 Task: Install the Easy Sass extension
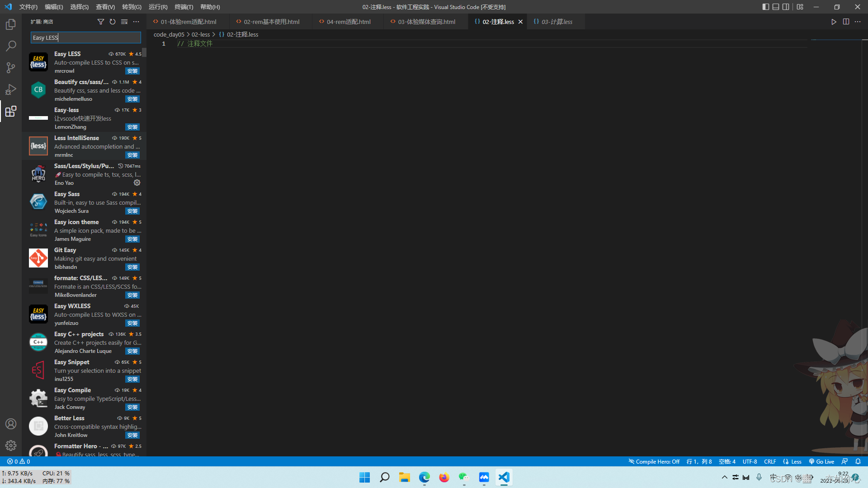[x=132, y=211]
